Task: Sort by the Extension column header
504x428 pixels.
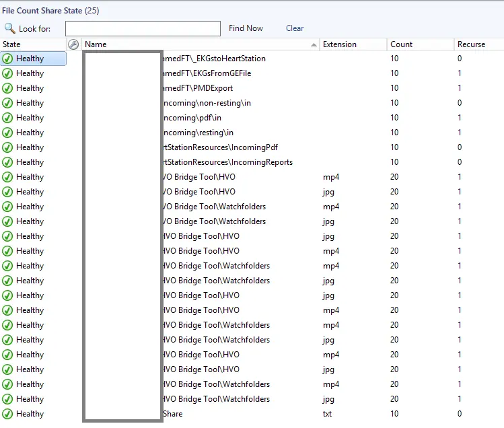Action: pyautogui.click(x=340, y=44)
